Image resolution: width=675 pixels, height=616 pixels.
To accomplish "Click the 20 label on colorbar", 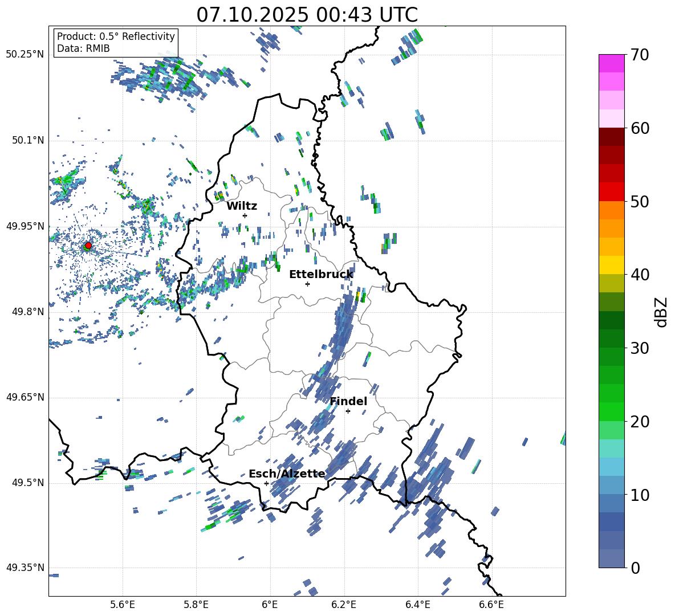I will pyautogui.click(x=640, y=422).
